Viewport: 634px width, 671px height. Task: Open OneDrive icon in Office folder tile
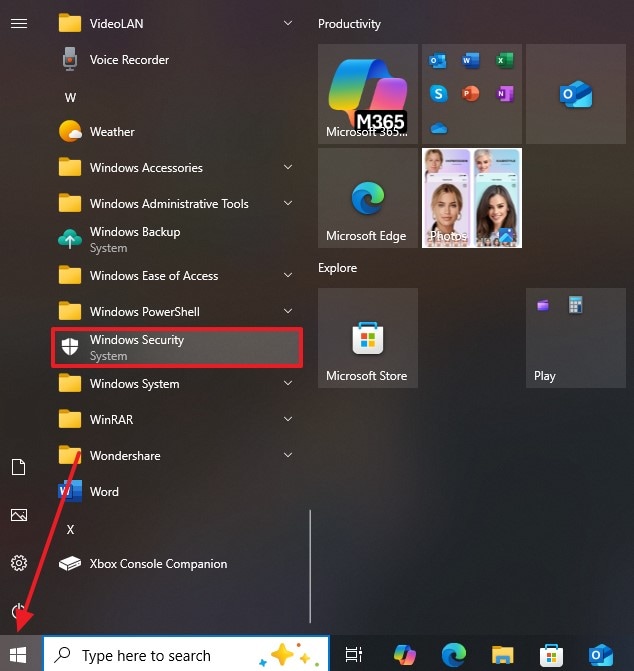[438, 128]
